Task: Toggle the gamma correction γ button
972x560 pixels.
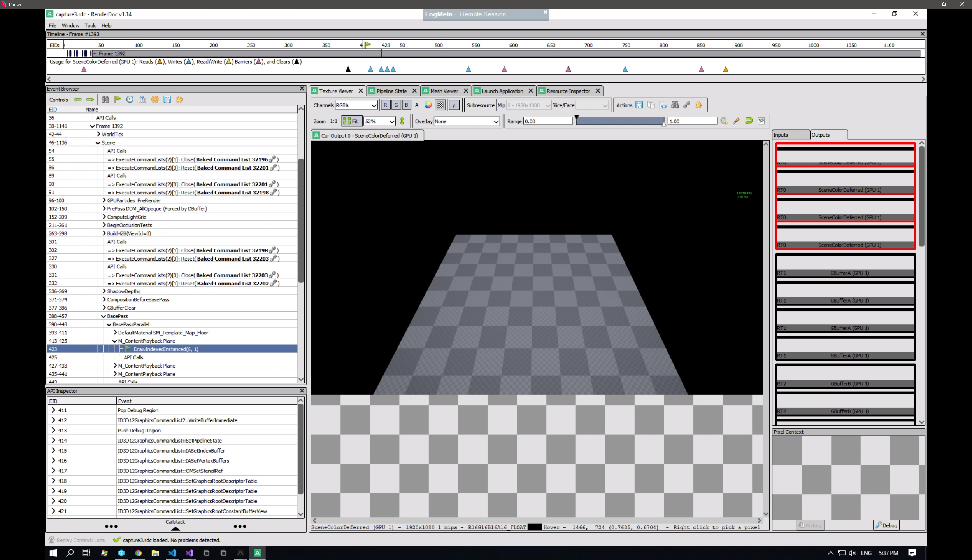Action: [454, 105]
